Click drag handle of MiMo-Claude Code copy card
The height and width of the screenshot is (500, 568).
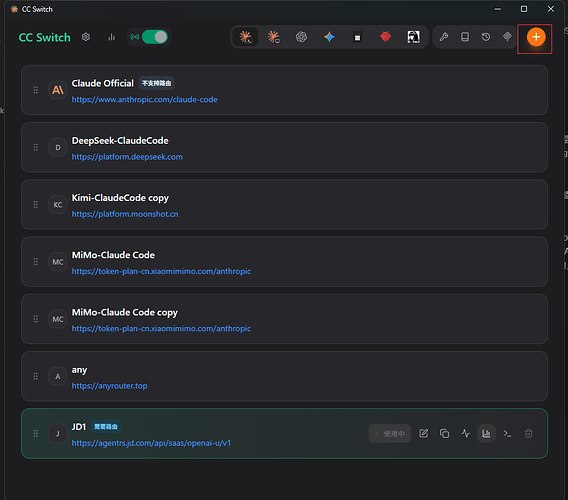coord(36,319)
